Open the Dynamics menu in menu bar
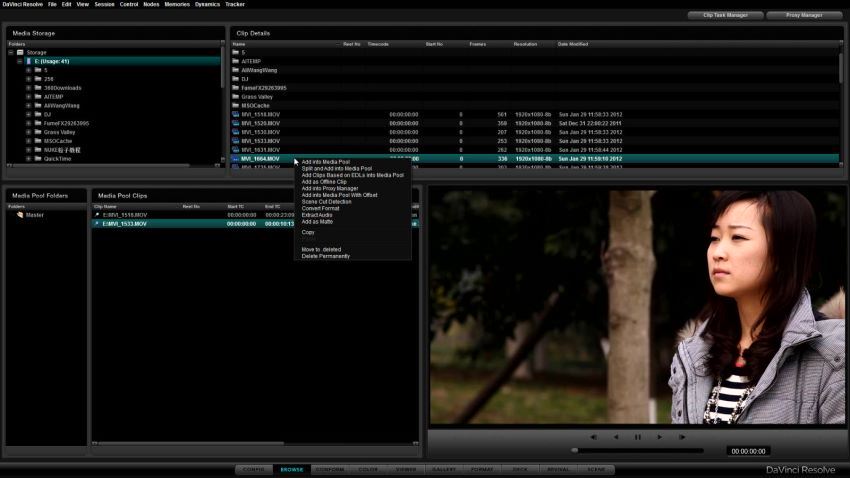 tap(207, 4)
